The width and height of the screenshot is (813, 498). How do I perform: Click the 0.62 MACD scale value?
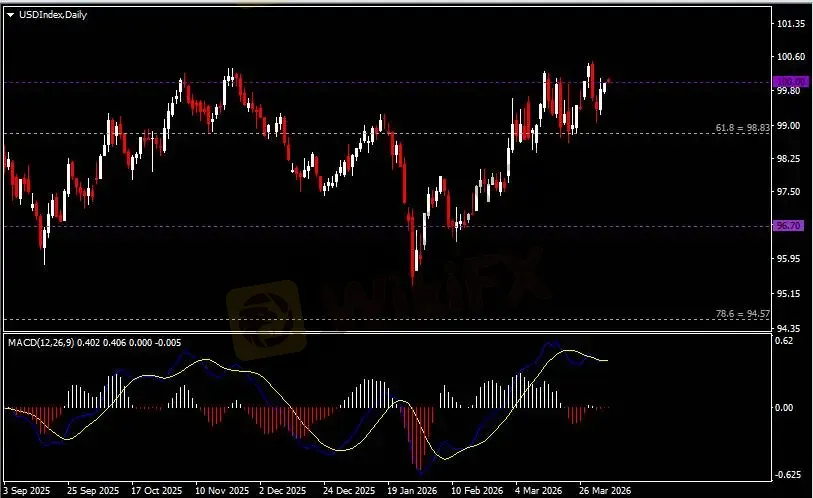(786, 341)
